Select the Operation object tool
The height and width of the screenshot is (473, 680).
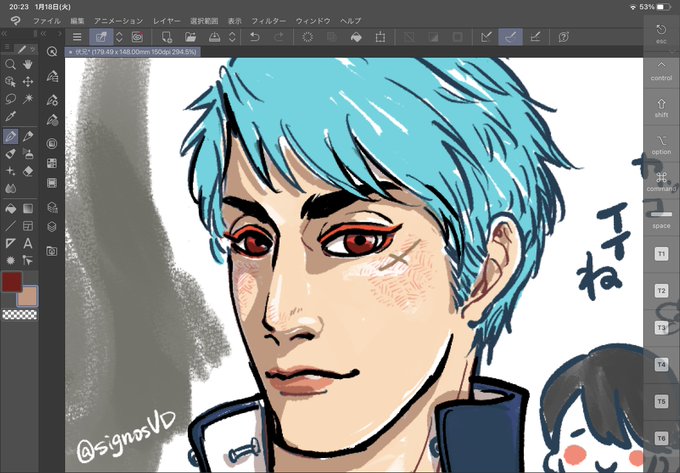10,82
